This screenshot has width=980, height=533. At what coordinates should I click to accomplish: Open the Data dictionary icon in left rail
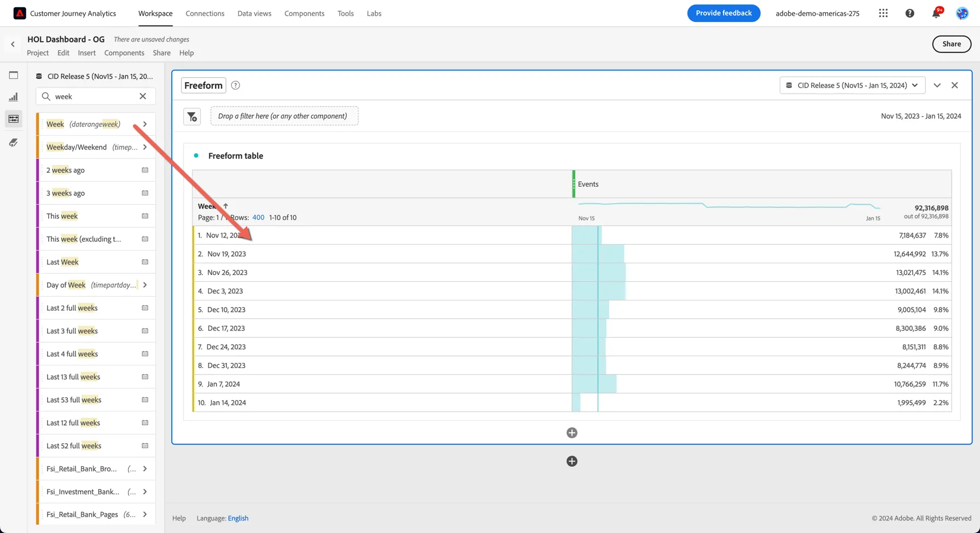[14, 143]
